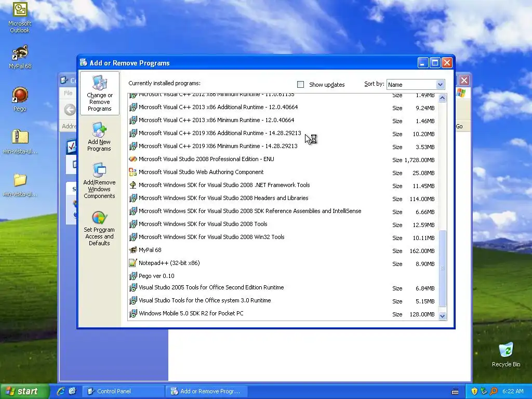Viewport: 532px width, 399px height.
Task: Launch Outlook Express from Quick Launch
Action: [72, 391]
